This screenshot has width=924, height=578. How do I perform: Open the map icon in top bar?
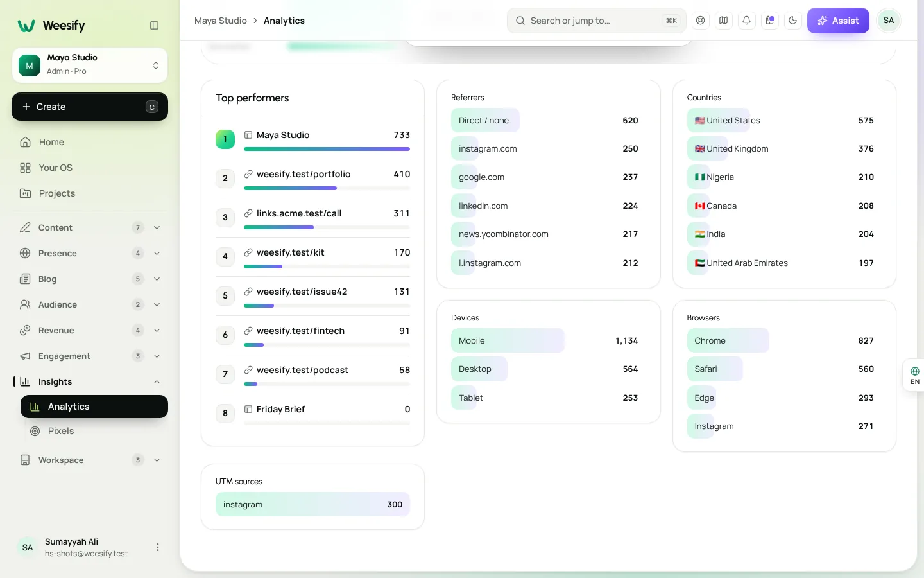(x=723, y=21)
